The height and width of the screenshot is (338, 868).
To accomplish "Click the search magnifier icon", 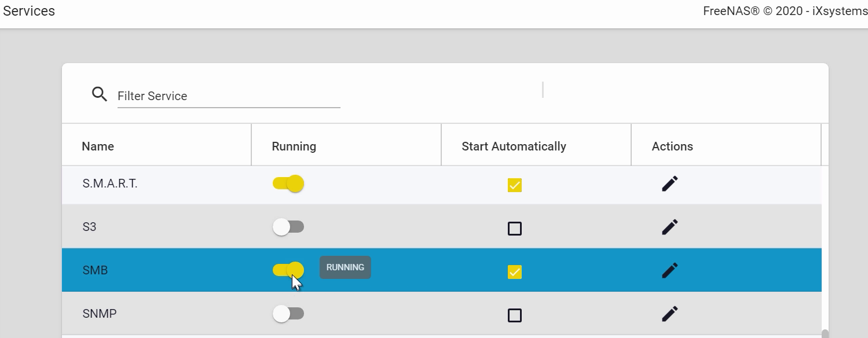I will [x=100, y=94].
